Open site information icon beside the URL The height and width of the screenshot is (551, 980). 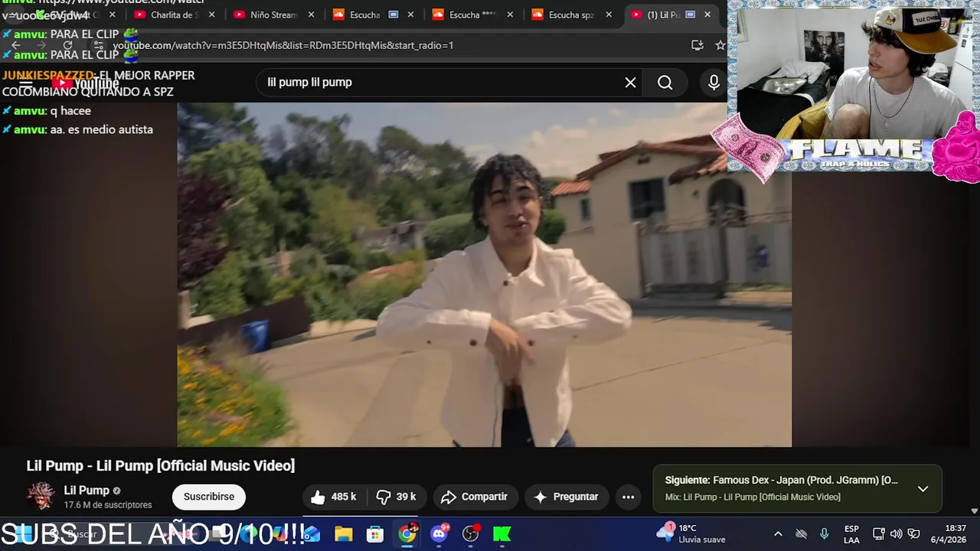[x=99, y=45]
